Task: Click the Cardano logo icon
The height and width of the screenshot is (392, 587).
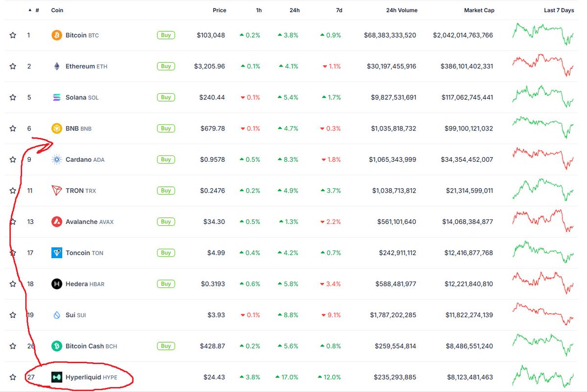Action: [x=57, y=159]
